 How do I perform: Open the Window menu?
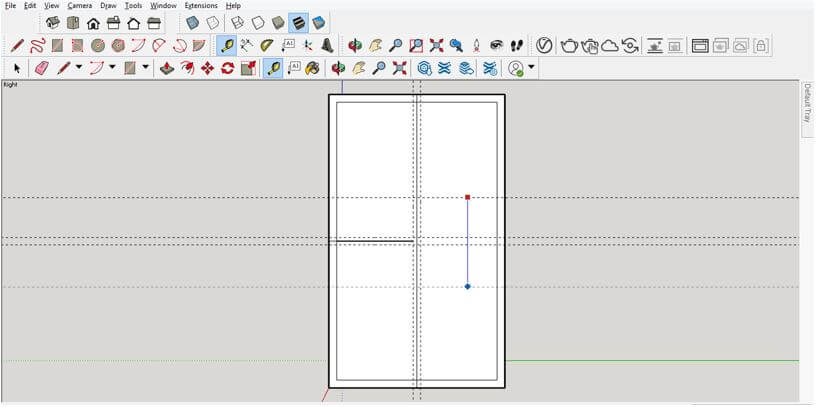pos(163,6)
